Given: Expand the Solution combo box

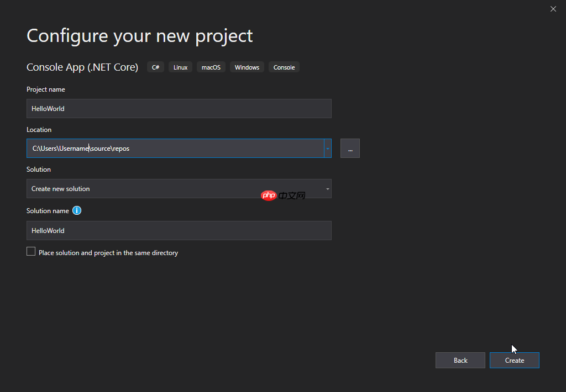Looking at the screenshot, I should coord(179,189).
